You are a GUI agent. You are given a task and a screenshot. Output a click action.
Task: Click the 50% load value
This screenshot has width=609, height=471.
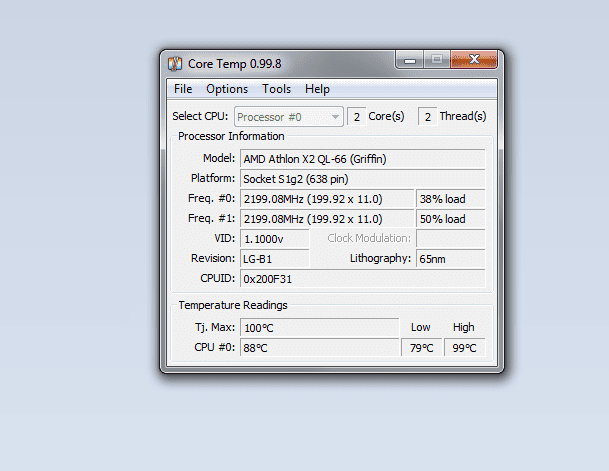tap(451, 219)
